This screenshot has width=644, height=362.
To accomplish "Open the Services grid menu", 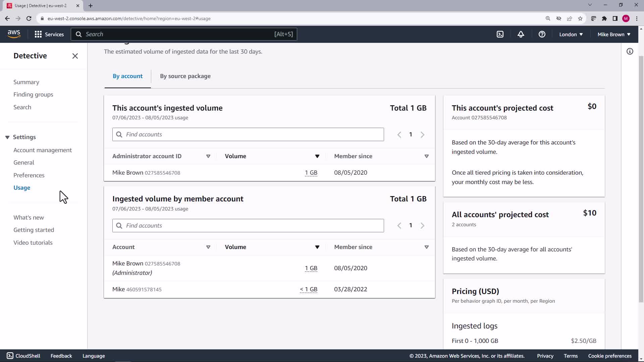I will pos(49,34).
